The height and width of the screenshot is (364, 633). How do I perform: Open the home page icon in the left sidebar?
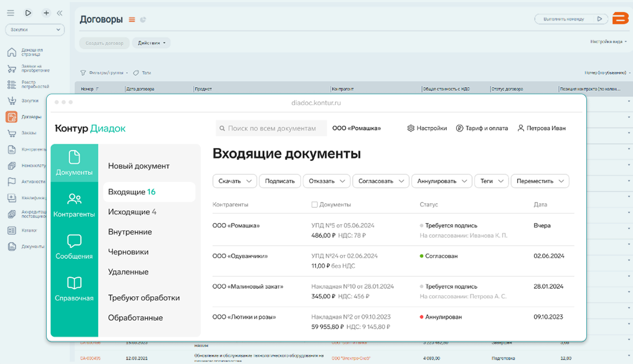coord(12,52)
